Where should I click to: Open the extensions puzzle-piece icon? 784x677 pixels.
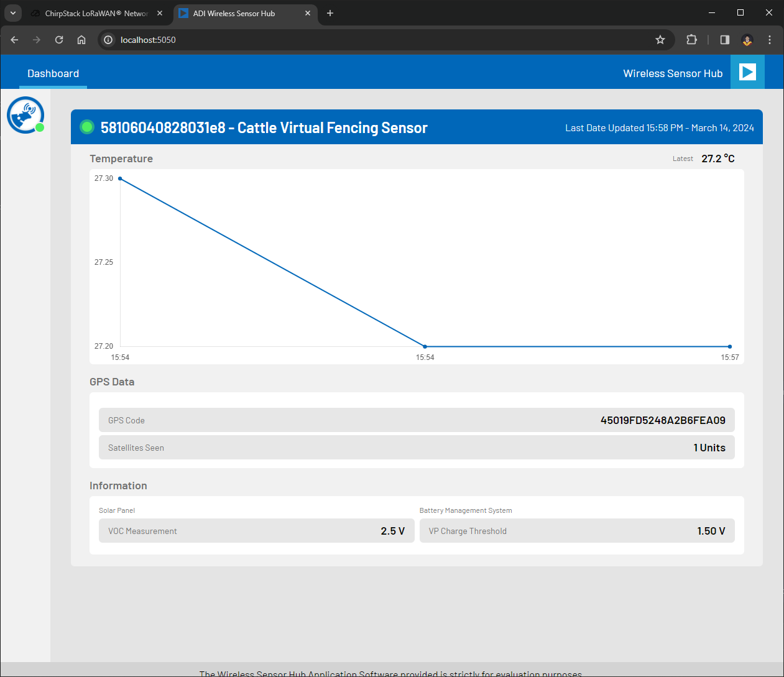click(x=691, y=39)
